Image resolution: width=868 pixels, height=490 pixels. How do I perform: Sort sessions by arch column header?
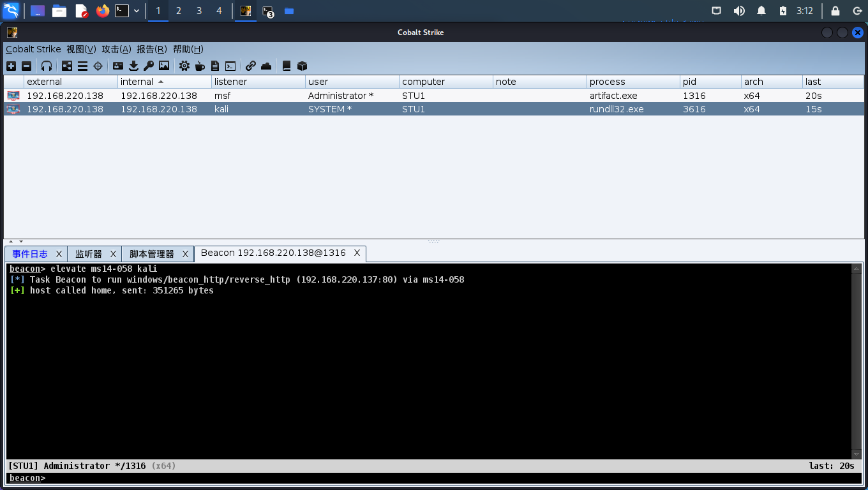(772, 82)
